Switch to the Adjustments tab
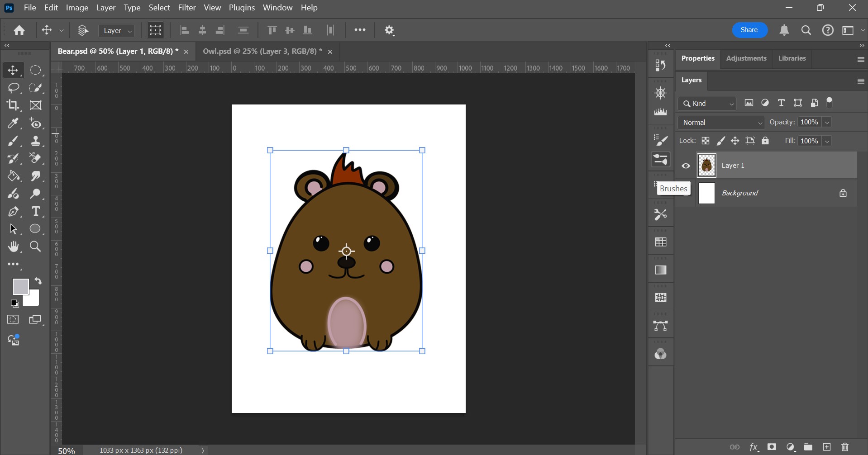The width and height of the screenshot is (868, 455). point(746,58)
